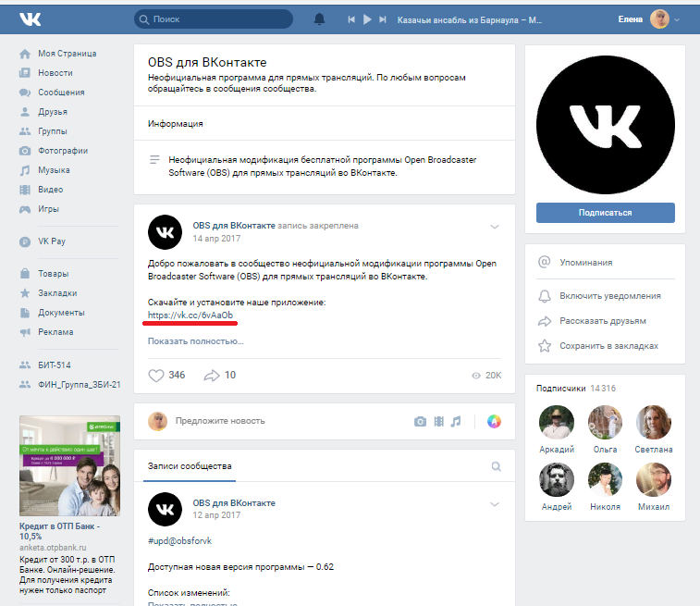Share the pinned post arrow icon
Screen dimensions: 700x606
pyautogui.click(x=212, y=375)
